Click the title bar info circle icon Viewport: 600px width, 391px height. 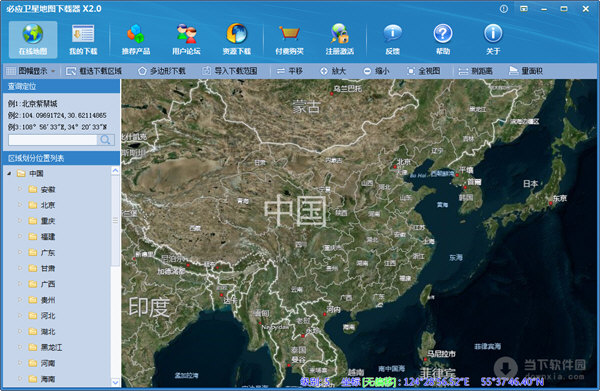pos(504,8)
